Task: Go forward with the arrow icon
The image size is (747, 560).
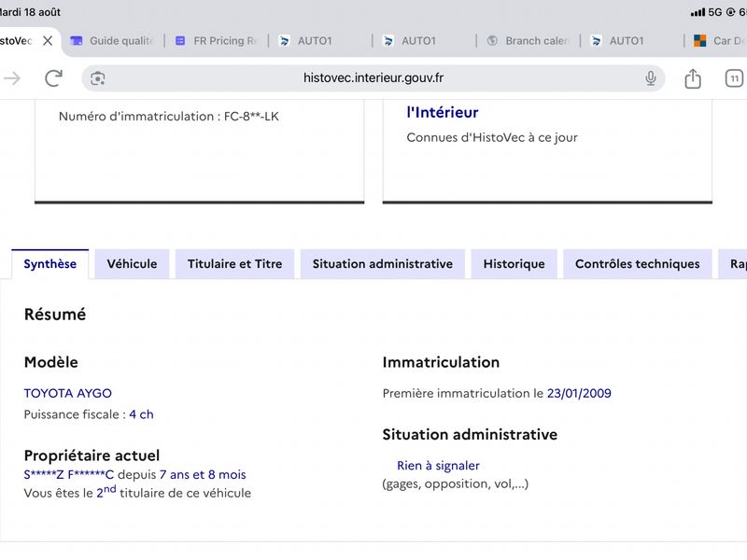Action: pos(12,78)
